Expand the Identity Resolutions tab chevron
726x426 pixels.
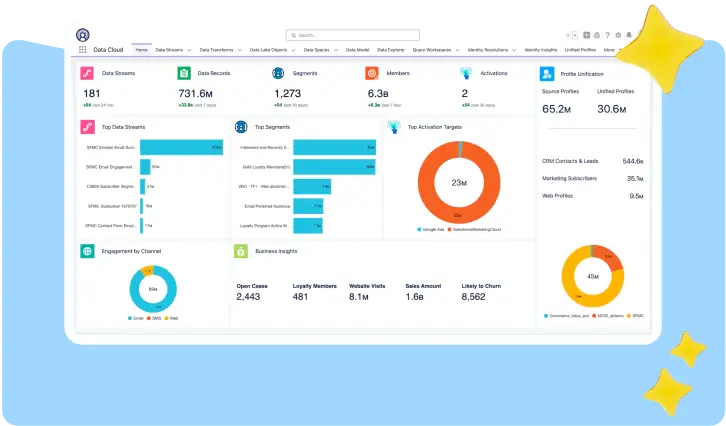coord(514,50)
